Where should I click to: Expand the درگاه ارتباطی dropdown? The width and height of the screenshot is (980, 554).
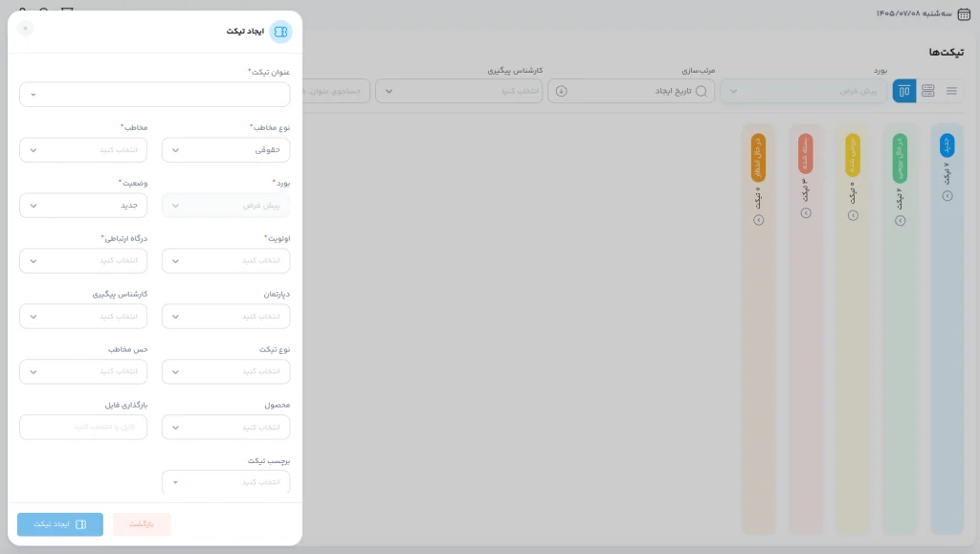(83, 260)
